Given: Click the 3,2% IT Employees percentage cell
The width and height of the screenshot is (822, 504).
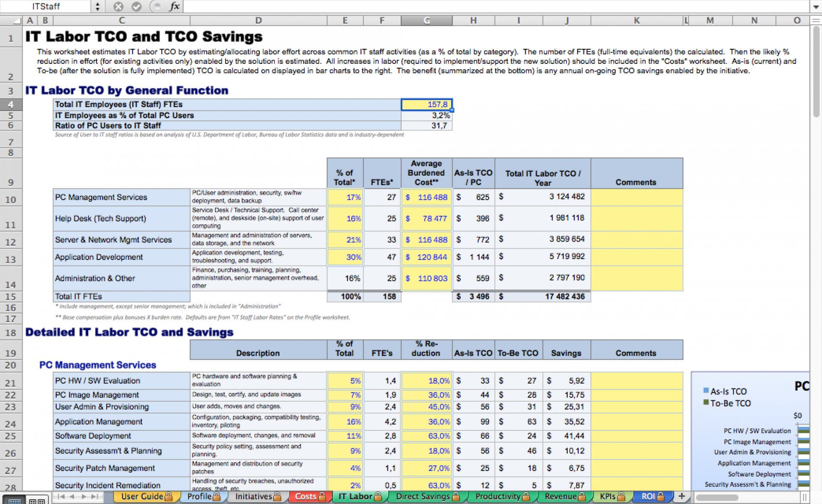Looking at the screenshot, I should (426, 116).
